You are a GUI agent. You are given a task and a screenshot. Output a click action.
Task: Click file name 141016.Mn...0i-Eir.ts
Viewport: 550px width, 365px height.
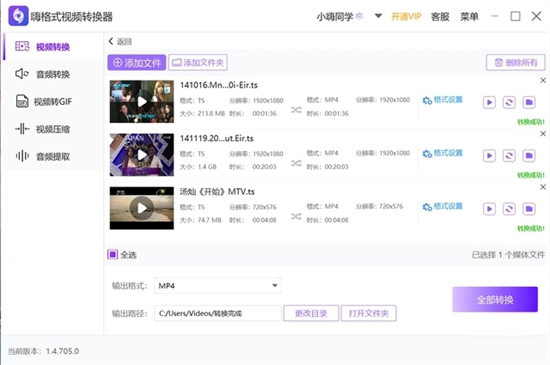pyautogui.click(x=219, y=85)
